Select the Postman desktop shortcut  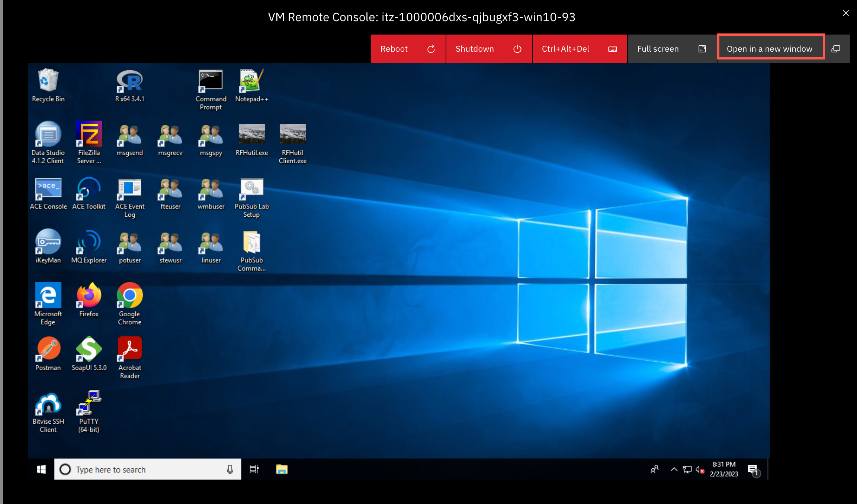click(x=48, y=354)
